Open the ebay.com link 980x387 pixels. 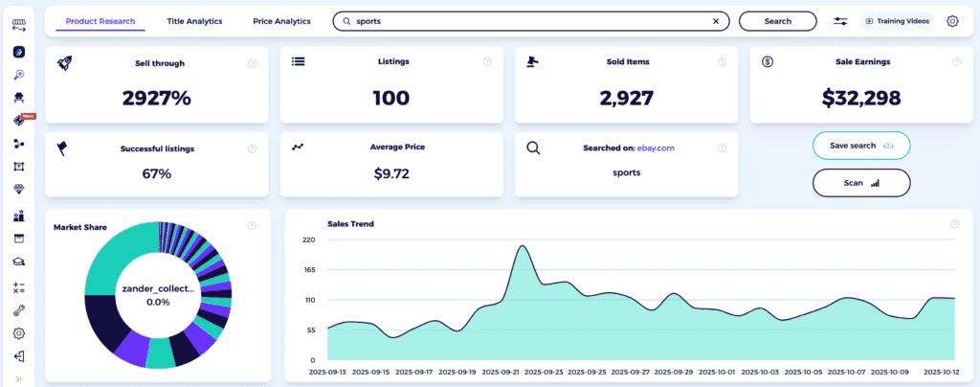[x=656, y=148]
